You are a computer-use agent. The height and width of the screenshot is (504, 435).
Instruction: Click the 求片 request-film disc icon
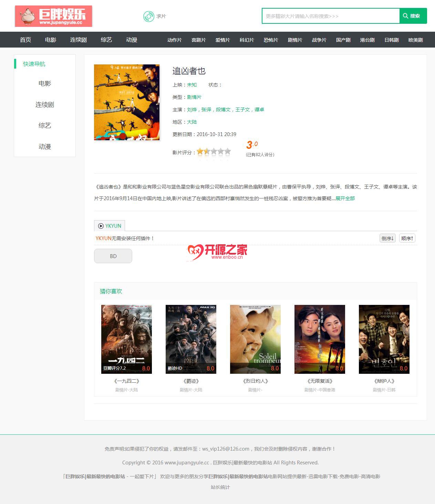click(148, 16)
